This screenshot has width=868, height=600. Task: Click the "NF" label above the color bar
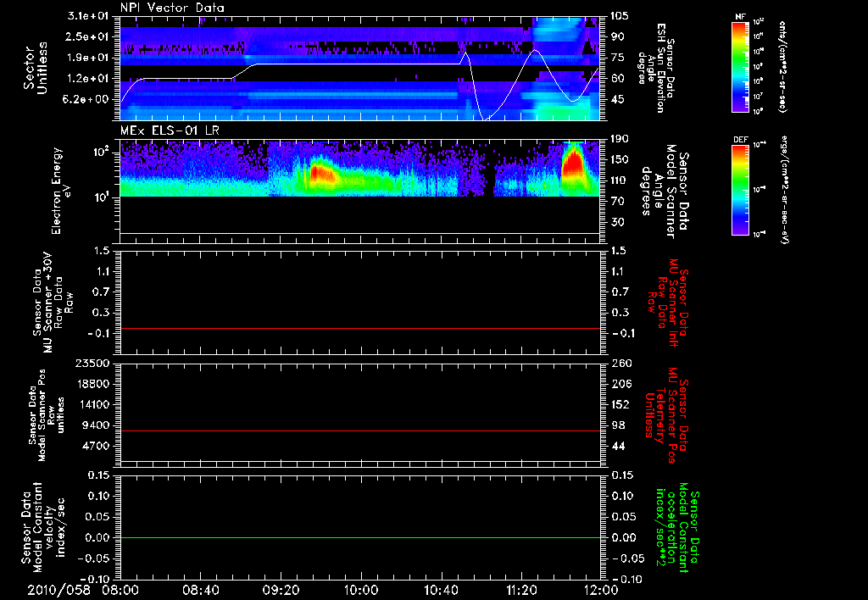tap(740, 17)
